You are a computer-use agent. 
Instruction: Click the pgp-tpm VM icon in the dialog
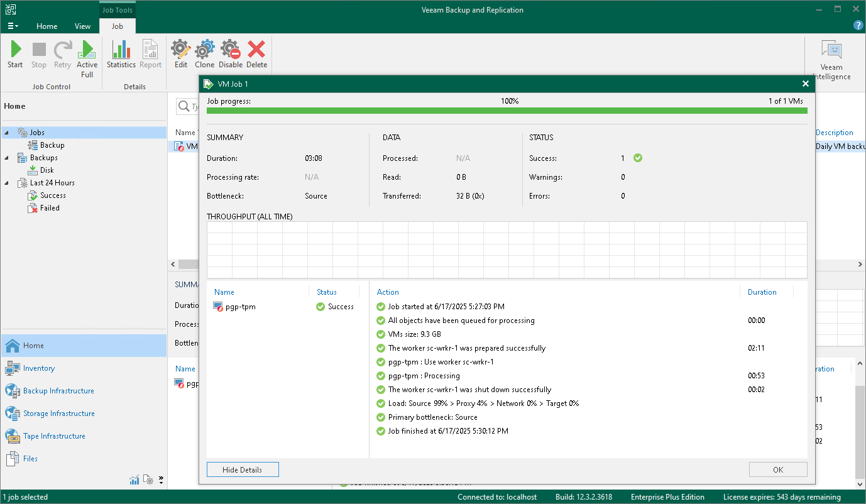point(218,307)
